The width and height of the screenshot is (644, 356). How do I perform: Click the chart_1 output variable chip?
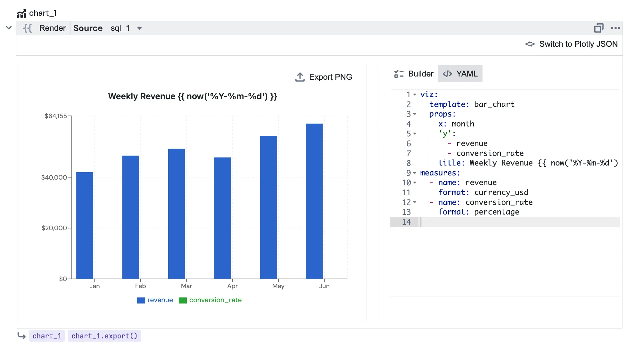click(47, 336)
